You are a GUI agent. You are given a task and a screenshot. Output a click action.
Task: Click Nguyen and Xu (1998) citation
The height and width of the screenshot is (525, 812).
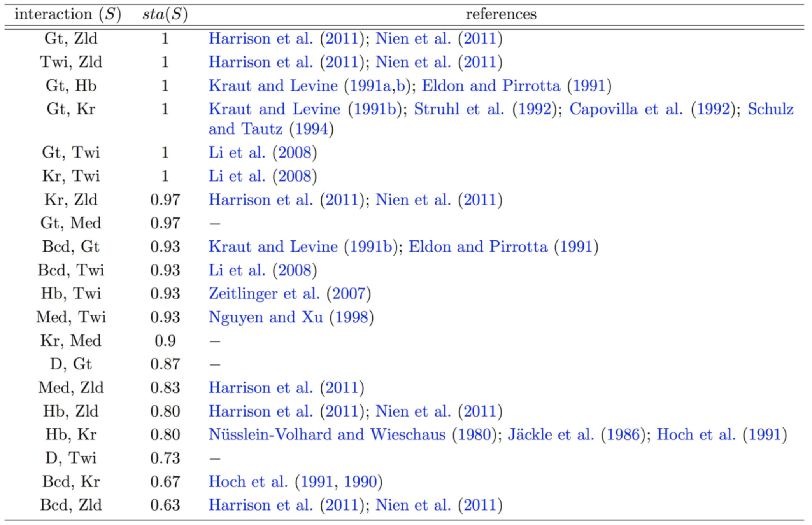click(266, 317)
